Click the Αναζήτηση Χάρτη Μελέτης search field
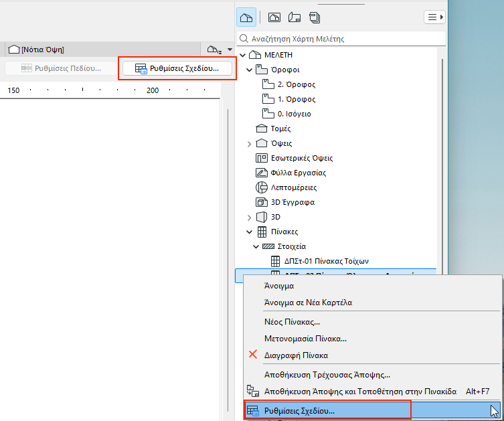The height and width of the screenshot is (421, 504). [341, 39]
